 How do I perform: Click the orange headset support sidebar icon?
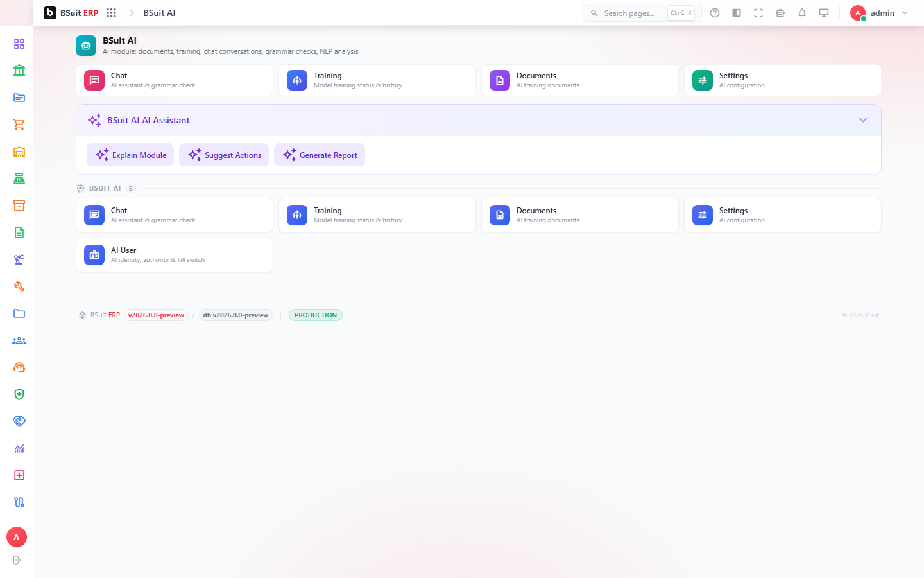click(19, 367)
